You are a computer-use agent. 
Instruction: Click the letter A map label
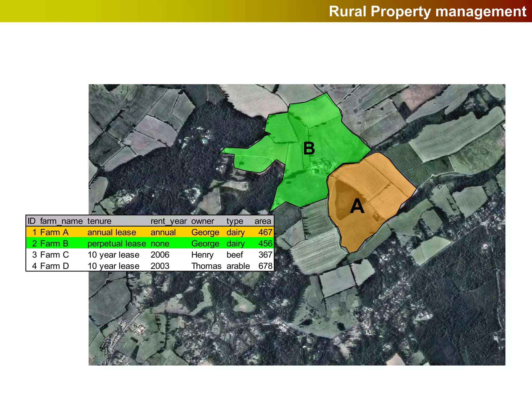[x=357, y=206]
